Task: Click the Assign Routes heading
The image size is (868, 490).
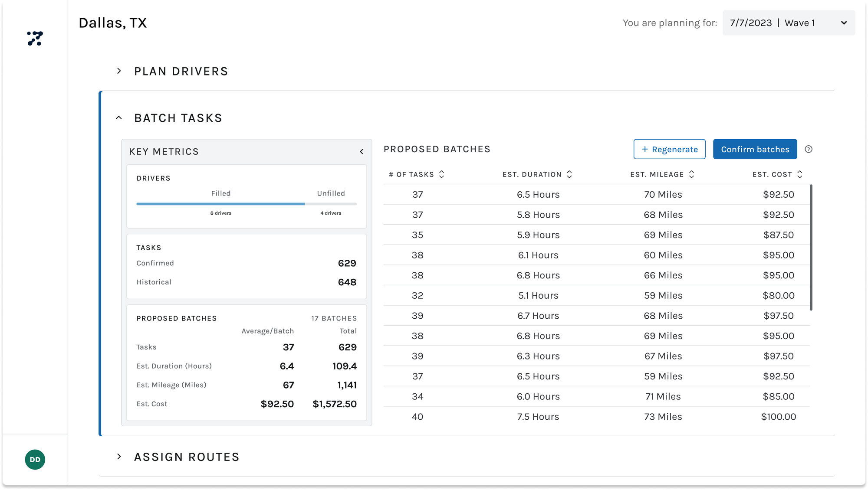Action: [x=187, y=457]
